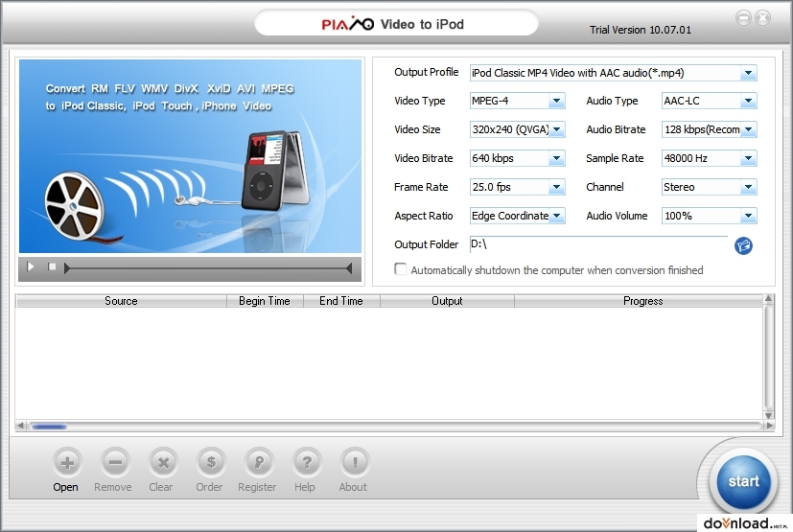Screen dimensions: 793x532
Task: Close the Piano Video to iPod window
Action: point(762,18)
